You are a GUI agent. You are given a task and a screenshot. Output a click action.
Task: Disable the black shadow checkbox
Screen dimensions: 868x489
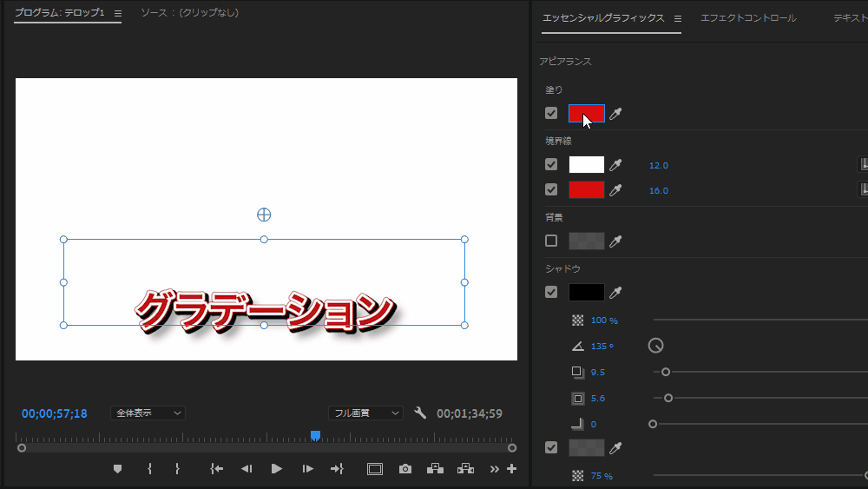tap(551, 292)
